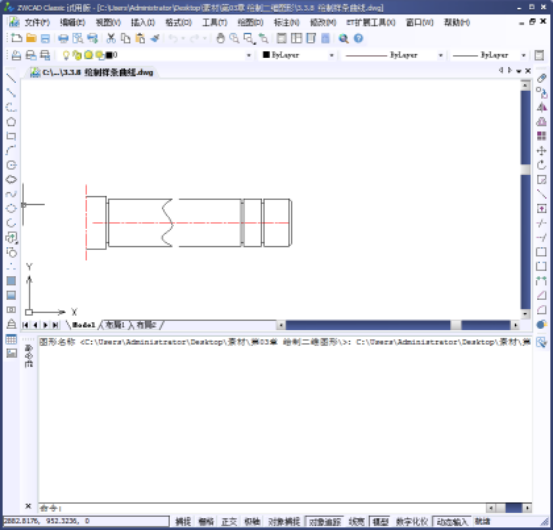Viewport: 554px width, 531px height.
Task: Open the layer name dropdown
Action: pyautogui.click(x=249, y=55)
